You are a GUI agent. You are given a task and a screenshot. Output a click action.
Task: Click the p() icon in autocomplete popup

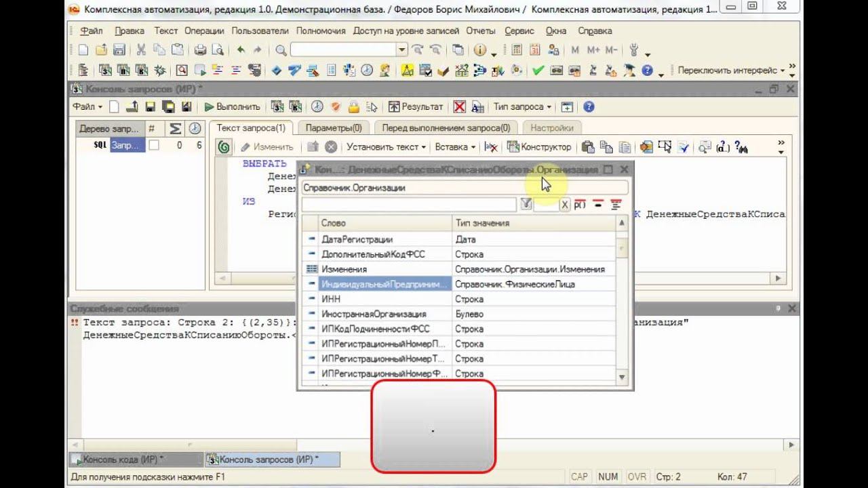[580, 204]
